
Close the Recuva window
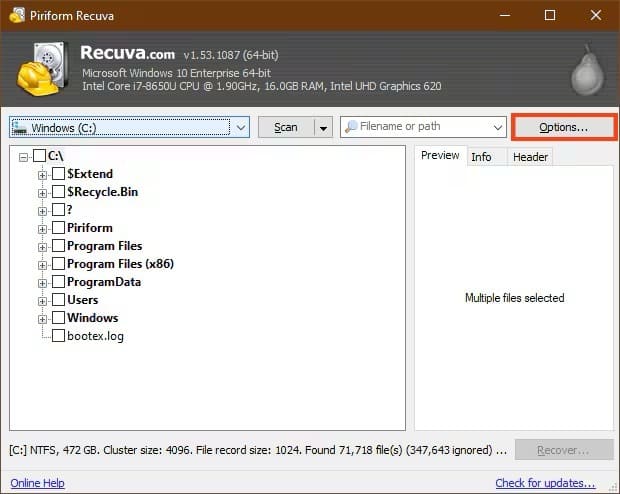click(595, 15)
